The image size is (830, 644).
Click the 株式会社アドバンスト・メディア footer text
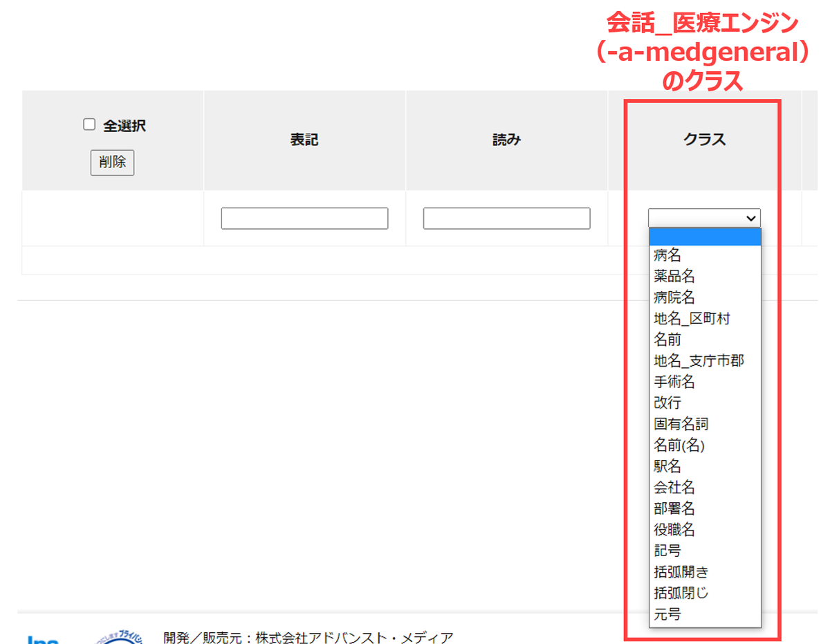coord(354,637)
